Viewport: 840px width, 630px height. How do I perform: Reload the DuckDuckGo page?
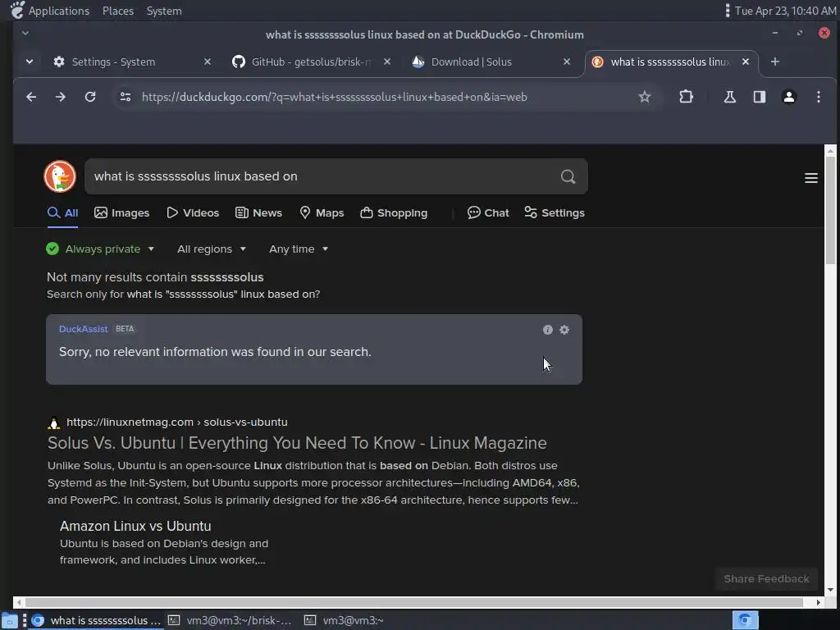(90, 97)
